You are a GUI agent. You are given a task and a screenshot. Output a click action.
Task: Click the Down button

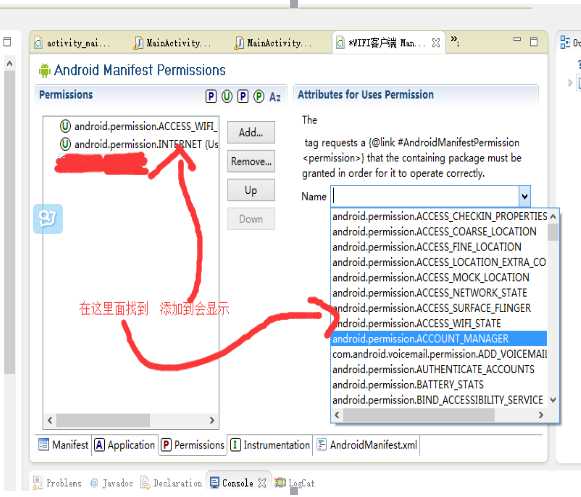coord(251,219)
